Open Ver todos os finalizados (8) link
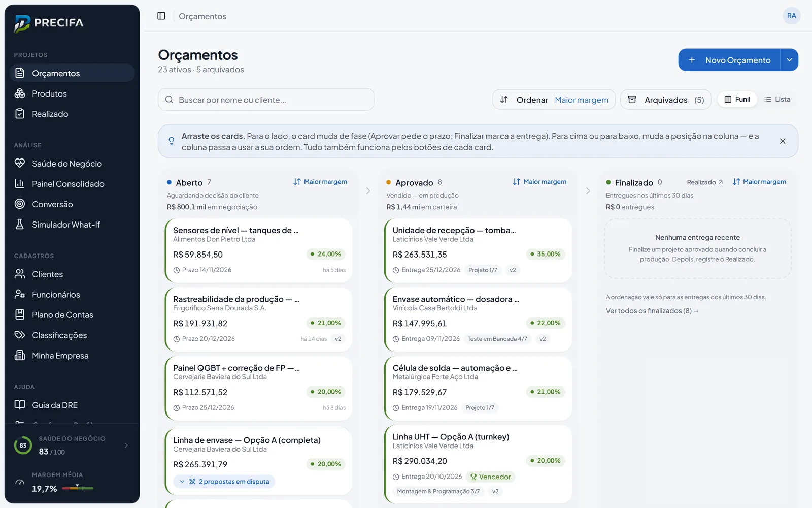This screenshot has width=812, height=508. pyautogui.click(x=652, y=311)
